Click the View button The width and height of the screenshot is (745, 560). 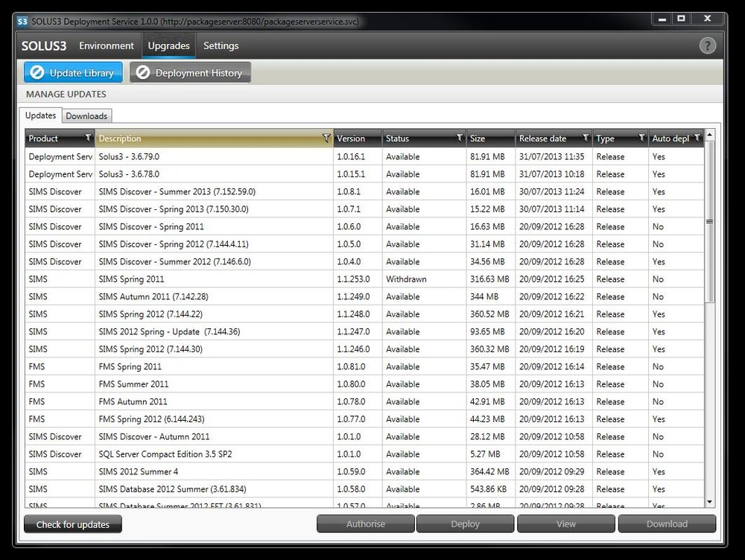[566, 524]
